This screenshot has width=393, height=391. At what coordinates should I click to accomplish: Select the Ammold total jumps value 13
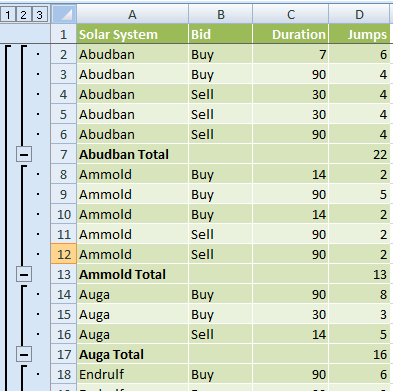click(359, 274)
